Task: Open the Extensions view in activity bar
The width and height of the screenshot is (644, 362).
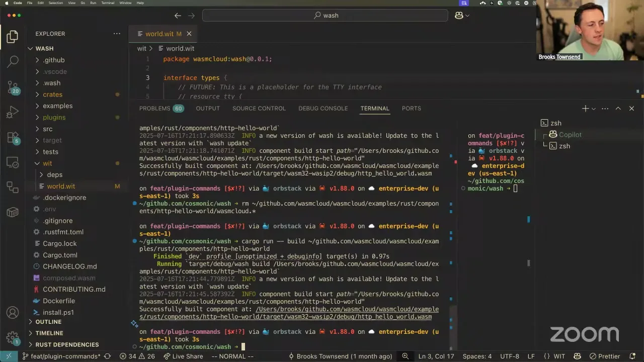Action: 13,137
